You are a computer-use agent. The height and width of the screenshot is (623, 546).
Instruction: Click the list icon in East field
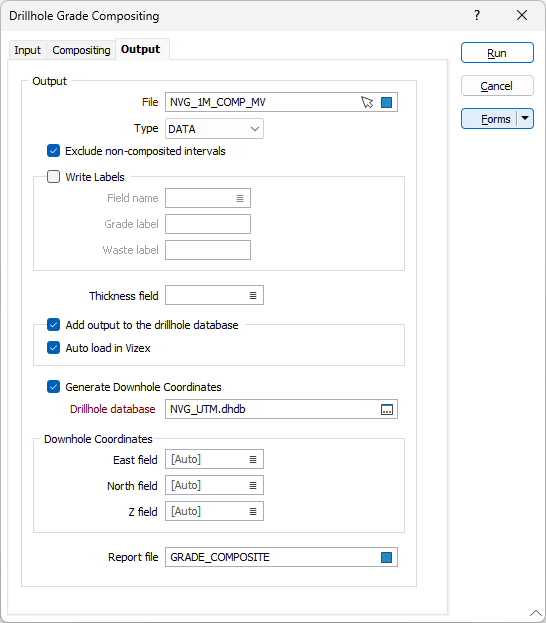(253, 460)
